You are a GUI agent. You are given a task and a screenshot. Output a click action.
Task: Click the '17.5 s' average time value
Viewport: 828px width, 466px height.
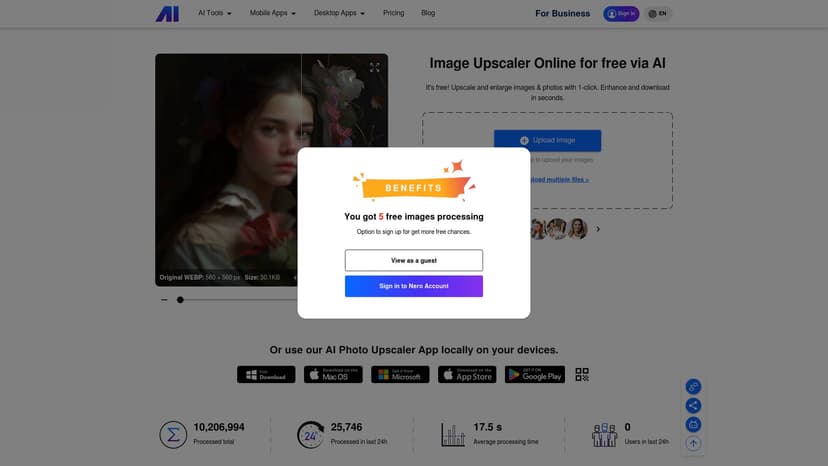487,427
